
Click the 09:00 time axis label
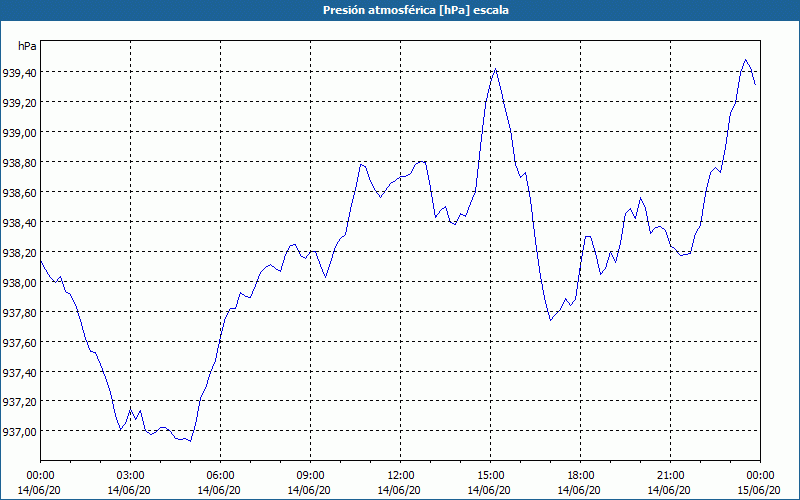(x=310, y=476)
